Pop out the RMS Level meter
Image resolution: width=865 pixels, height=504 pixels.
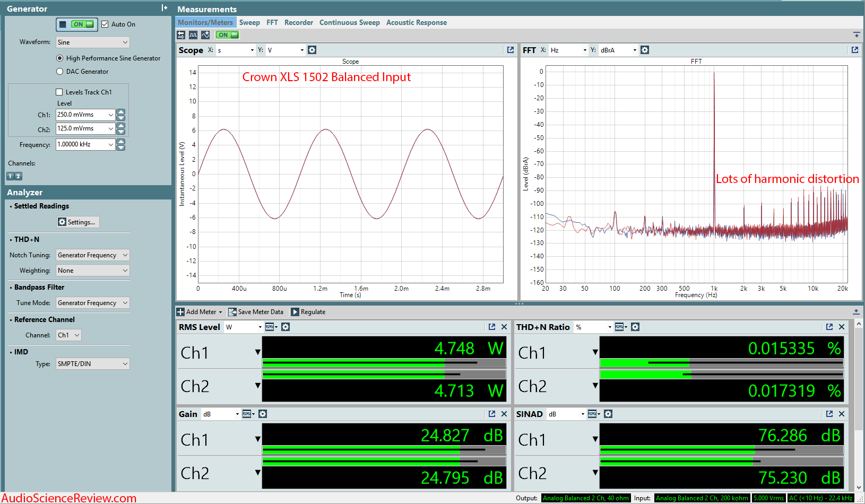click(492, 327)
